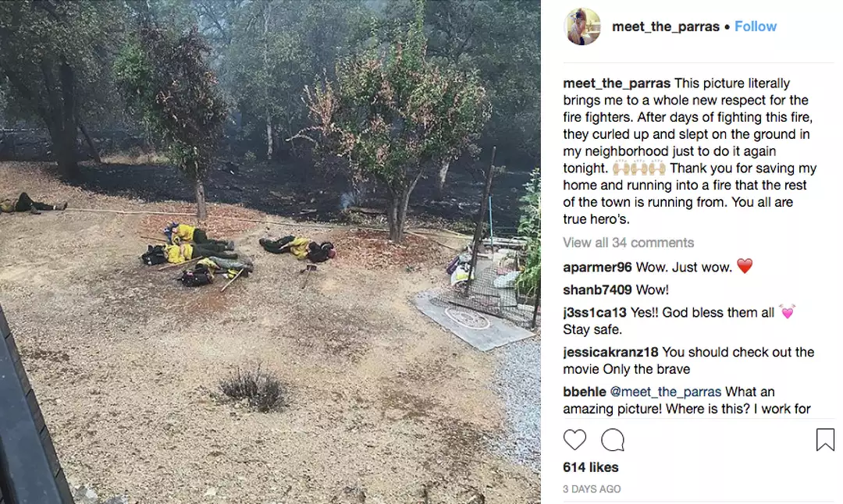Click the red heart emoji in aparmer96's comment

coord(745,266)
